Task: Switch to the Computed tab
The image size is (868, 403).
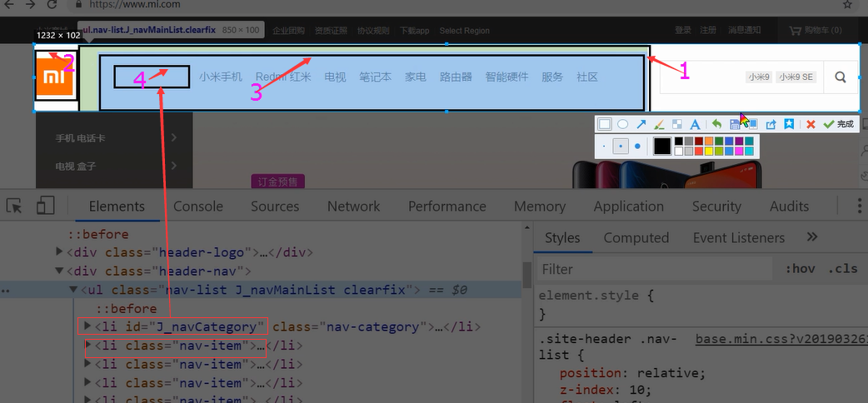Action: point(636,238)
